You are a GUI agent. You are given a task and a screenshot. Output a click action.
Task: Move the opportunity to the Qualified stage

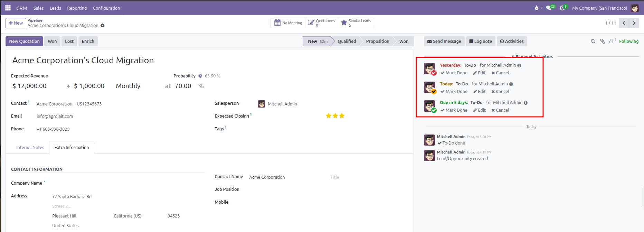tap(347, 41)
